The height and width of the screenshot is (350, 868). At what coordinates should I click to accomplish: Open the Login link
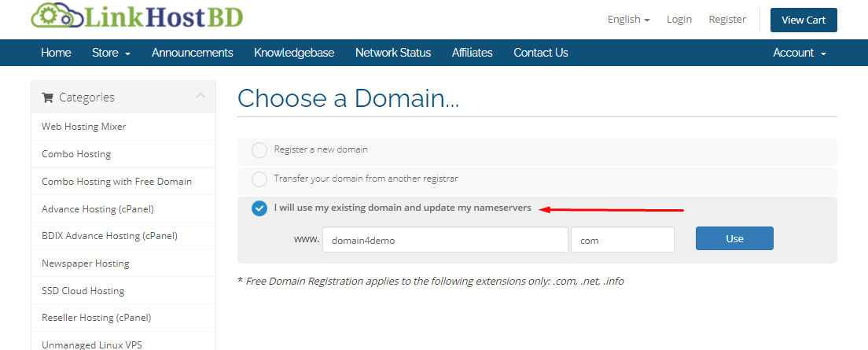[679, 20]
